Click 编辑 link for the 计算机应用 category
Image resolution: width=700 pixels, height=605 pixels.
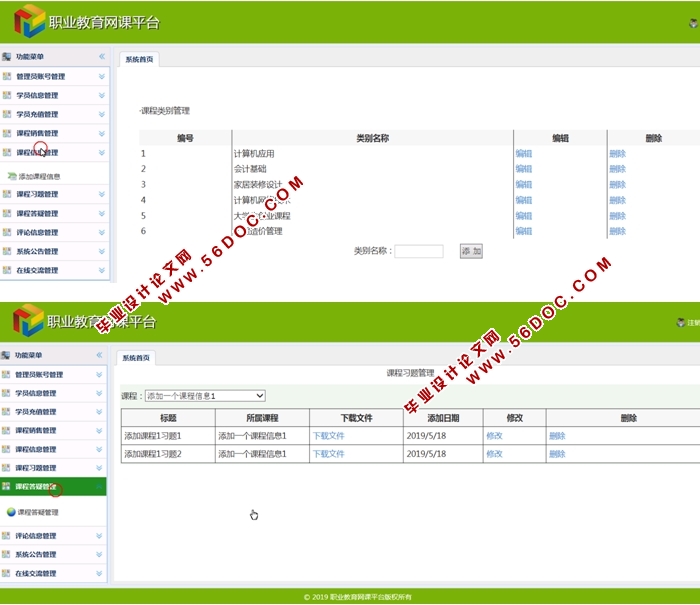pyautogui.click(x=523, y=154)
